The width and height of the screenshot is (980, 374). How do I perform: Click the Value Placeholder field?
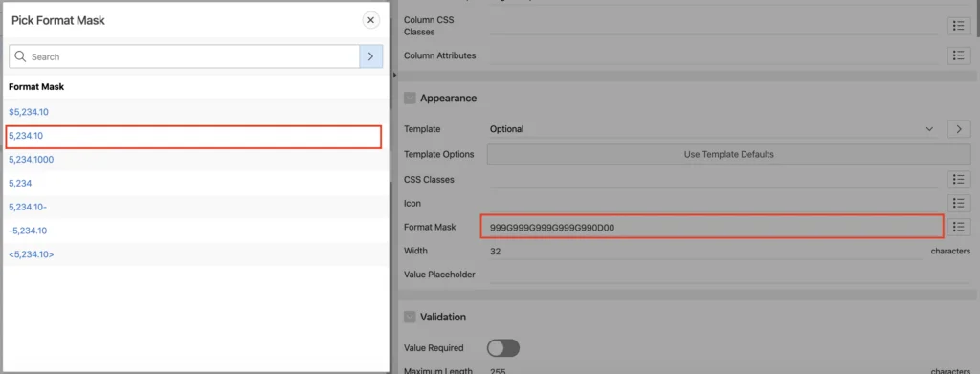[x=728, y=275]
